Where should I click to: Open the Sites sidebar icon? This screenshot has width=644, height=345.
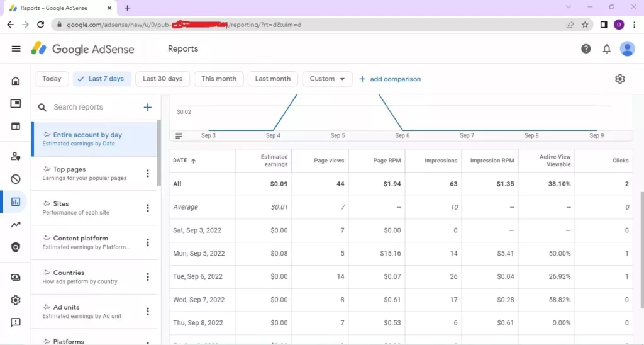(x=16, y=127)
